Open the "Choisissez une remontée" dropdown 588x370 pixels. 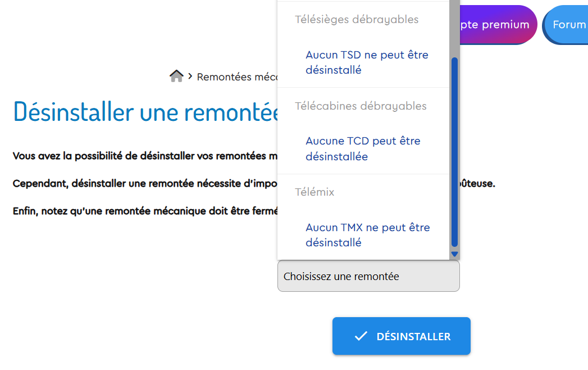click(x=368, y=276)
